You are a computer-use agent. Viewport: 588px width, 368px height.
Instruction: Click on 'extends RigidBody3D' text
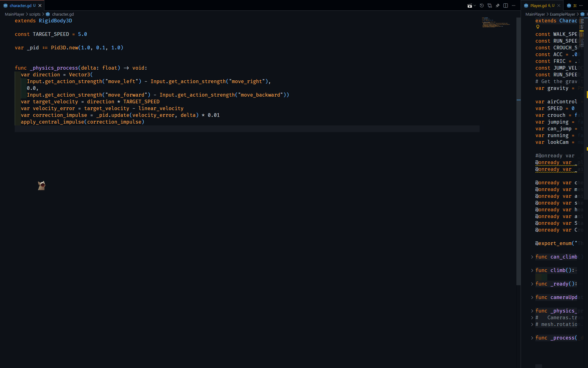[43, 21]
